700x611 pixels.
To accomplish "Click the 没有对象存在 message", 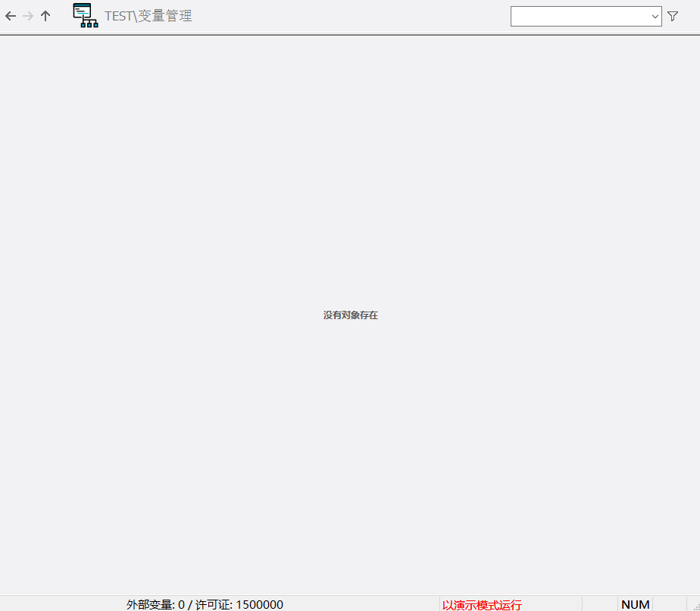I will [x=350, y=315].
